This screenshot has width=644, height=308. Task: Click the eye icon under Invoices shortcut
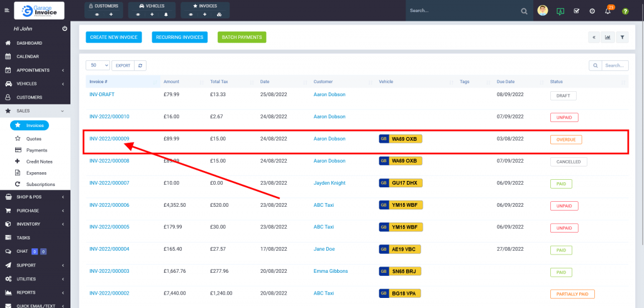click(191, 14)
